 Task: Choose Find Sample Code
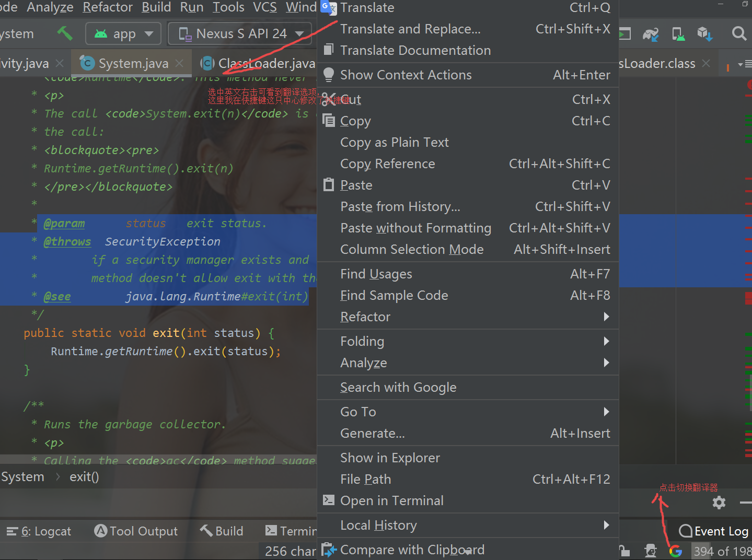coord(468,295)
